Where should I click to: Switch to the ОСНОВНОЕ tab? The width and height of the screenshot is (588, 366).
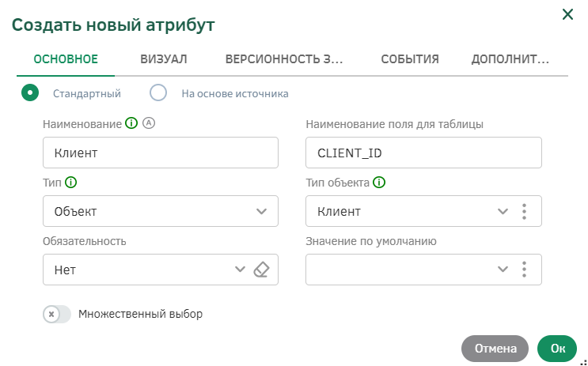point(66,59)
